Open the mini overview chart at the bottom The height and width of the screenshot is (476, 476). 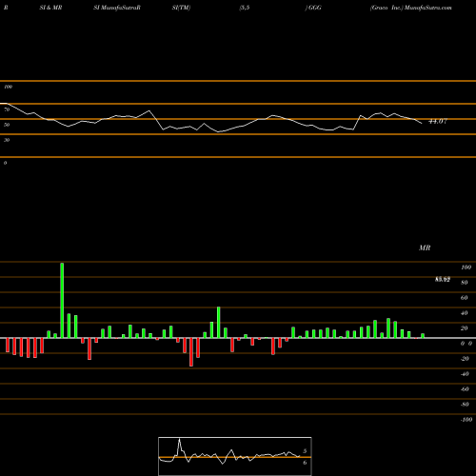[x=235, y=456]
